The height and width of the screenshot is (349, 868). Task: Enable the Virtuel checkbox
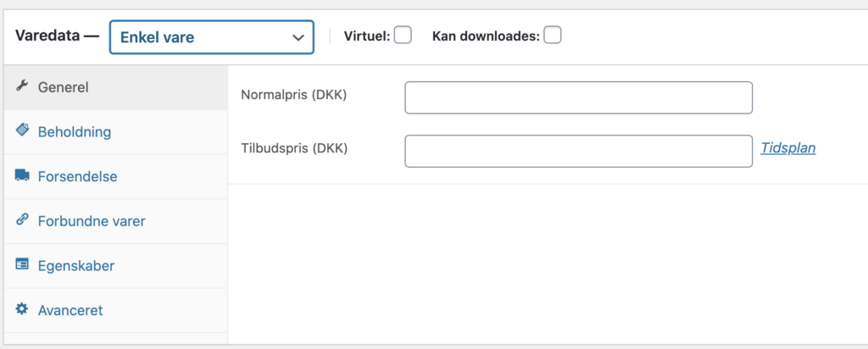403,36
